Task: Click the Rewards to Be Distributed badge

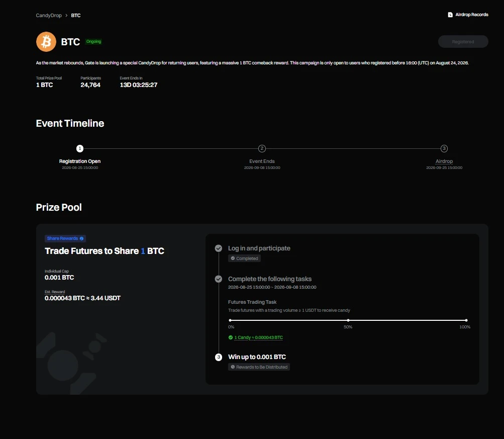Action: [x=259, y=367]
